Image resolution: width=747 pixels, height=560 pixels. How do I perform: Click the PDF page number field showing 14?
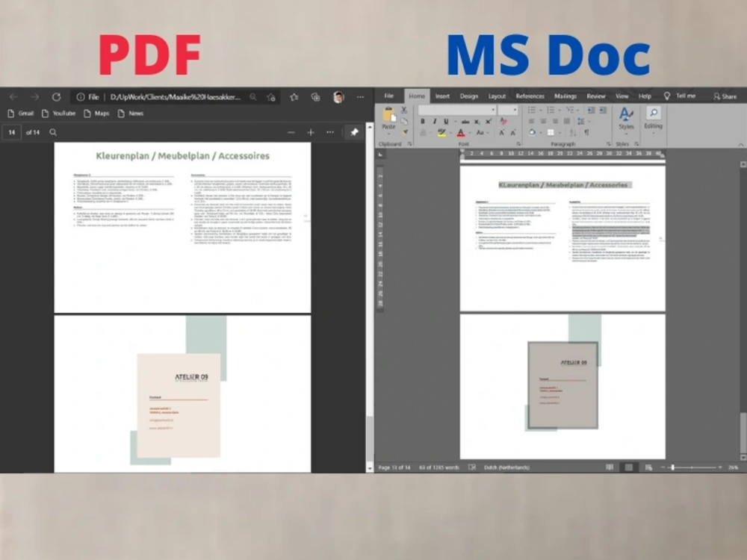[11, 132]
